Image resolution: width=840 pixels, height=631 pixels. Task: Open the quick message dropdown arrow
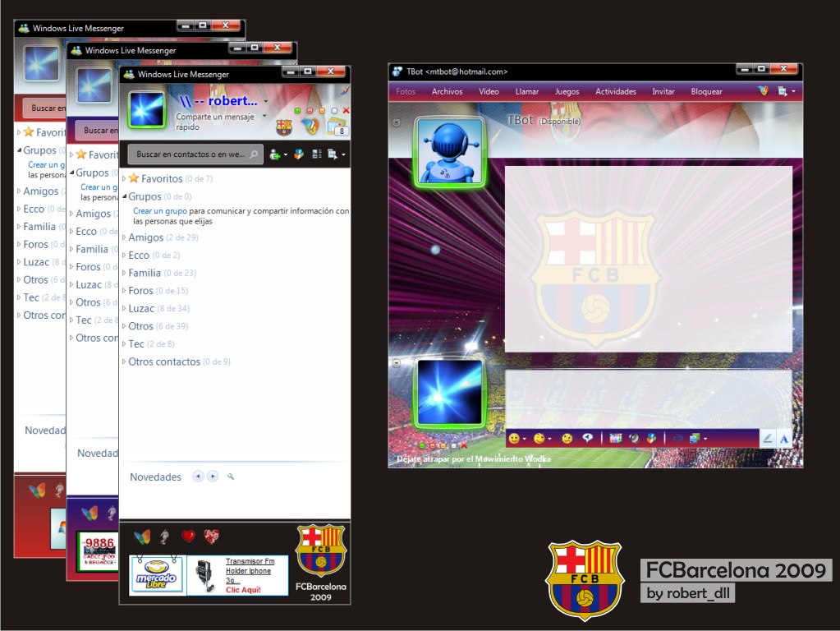[264, 116]
